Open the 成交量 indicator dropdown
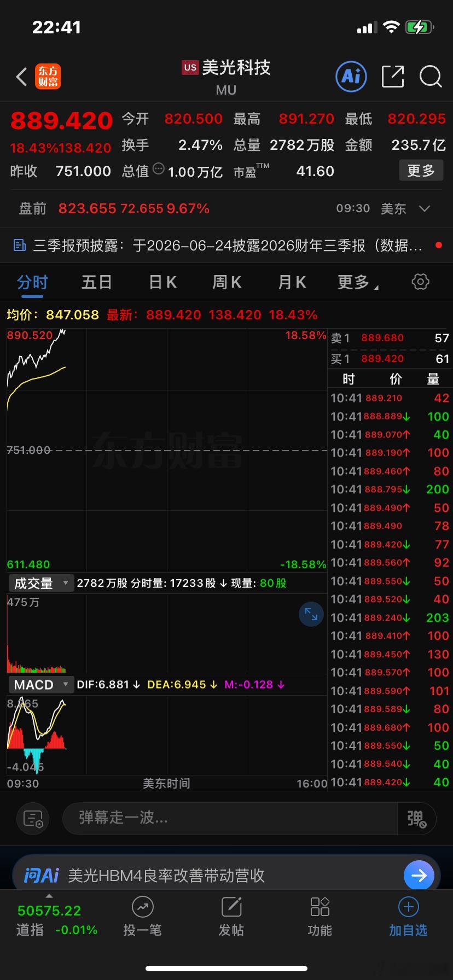This screenshot has width=453, height=980. coord(41,583)
